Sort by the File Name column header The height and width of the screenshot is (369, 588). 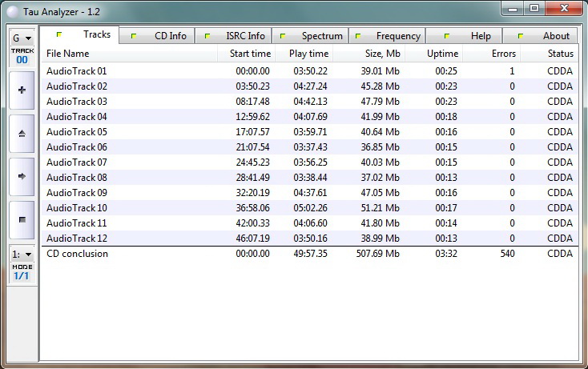coord(128,54)
